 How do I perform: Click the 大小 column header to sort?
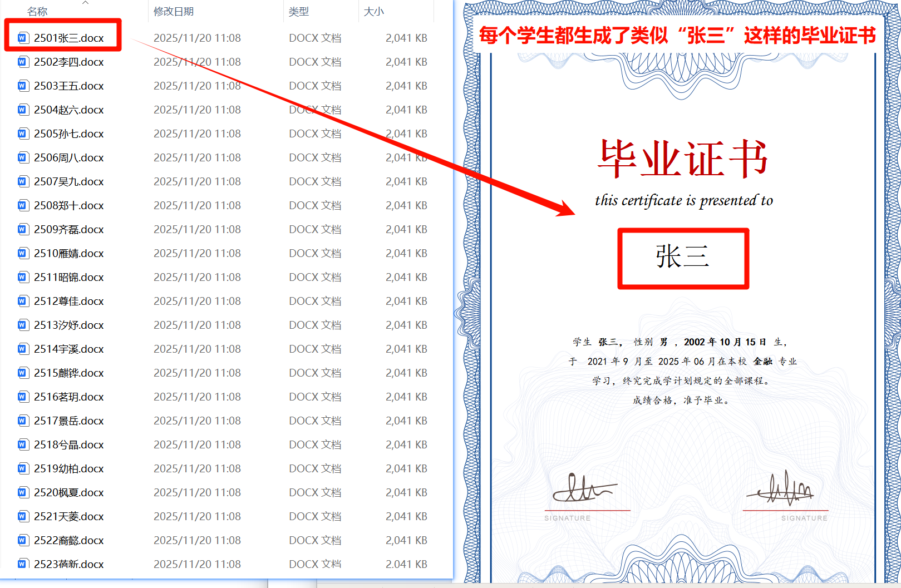click(373, 11)
